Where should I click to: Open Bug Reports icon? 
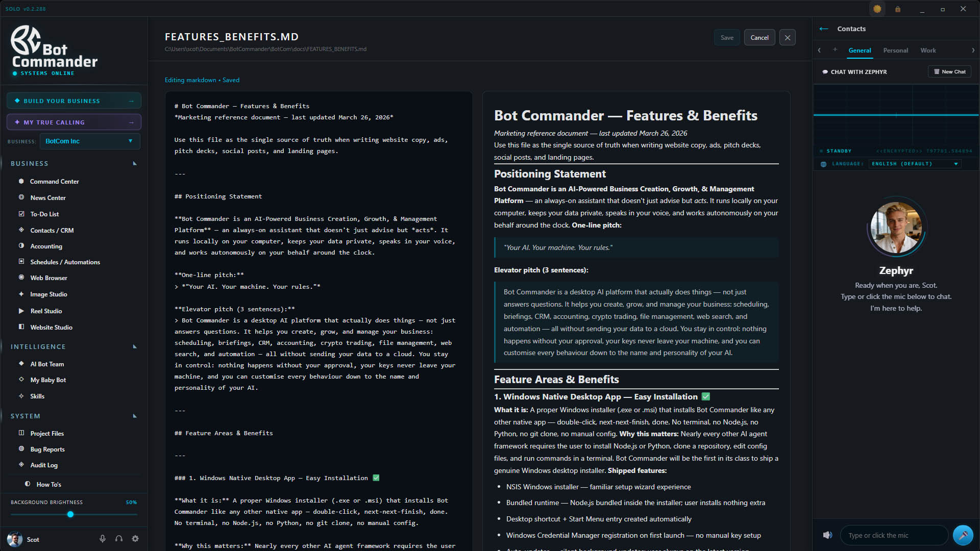tap(21, 449)
